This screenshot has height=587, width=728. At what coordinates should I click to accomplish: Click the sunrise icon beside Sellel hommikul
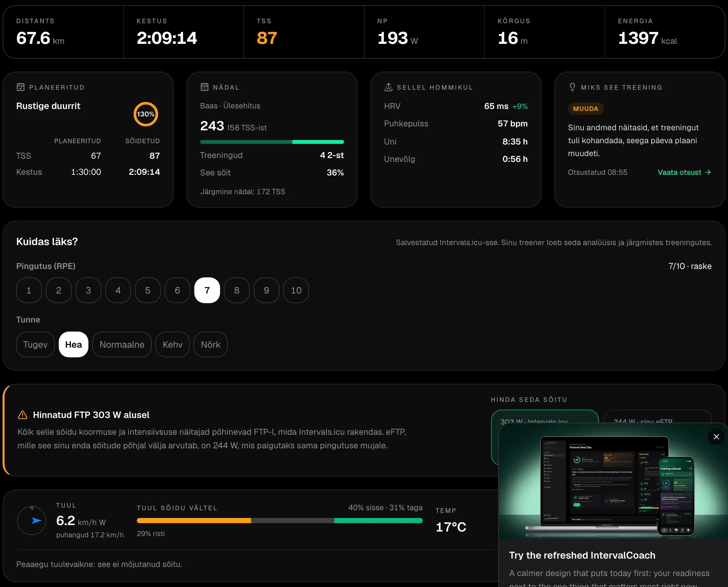point(388,87)
